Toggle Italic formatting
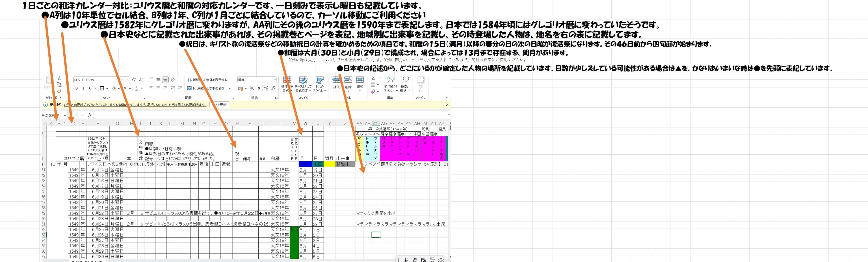Screen dimensions: 868x262 83,88
